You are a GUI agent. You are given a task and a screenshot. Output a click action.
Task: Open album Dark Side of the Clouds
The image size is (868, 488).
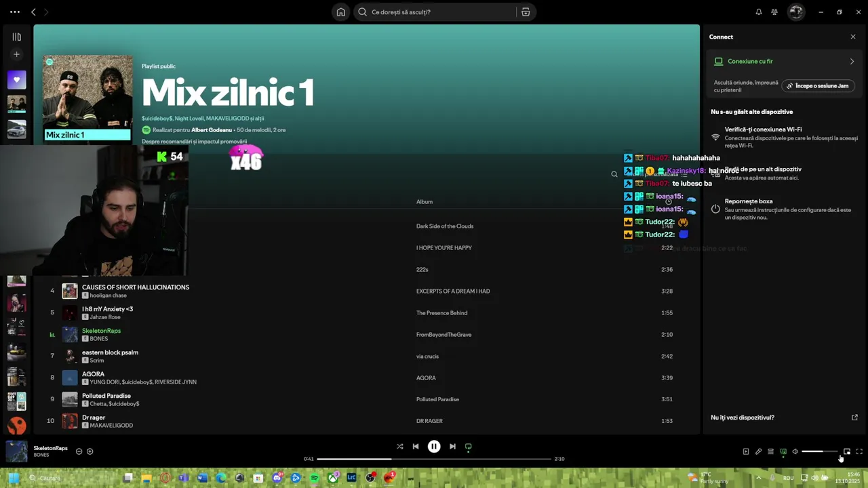pyautogui.click(x=445, y=226)
